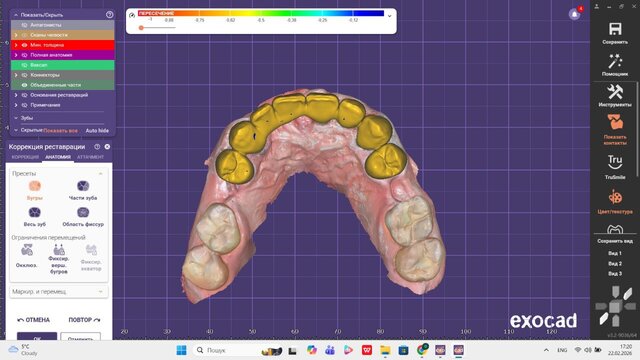Screen dimensions: 640x360
Task: Toggle visibility of Объединенные части
Action: (24, 85)
